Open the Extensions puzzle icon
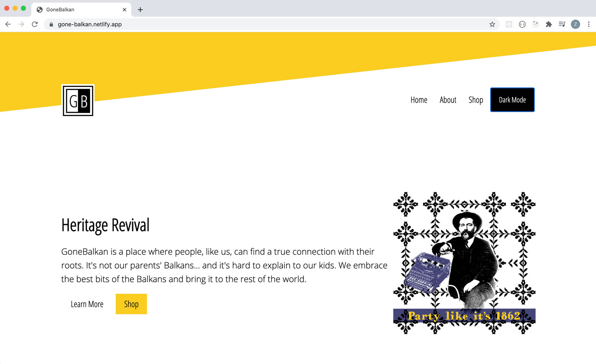 click(549, 24)
